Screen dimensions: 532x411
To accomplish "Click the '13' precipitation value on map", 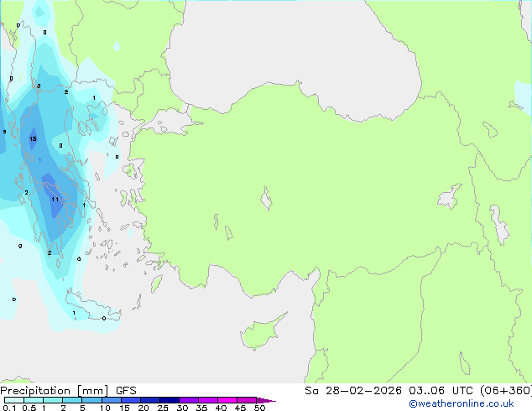I will 33,139.
